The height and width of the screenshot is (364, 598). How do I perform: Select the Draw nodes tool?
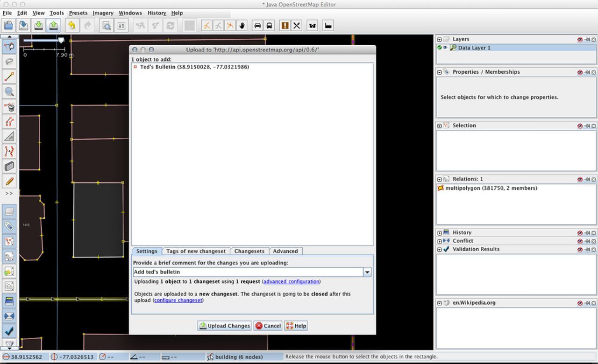9,77
